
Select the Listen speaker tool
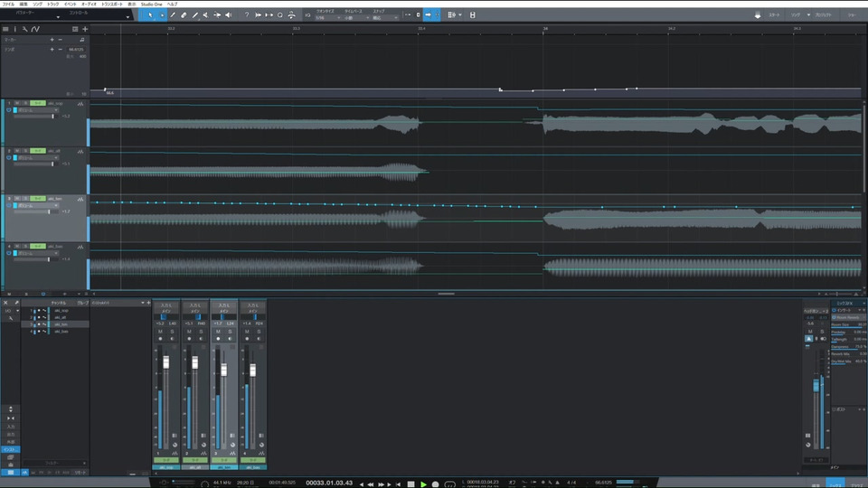pyautogui.click(x=227, y=15)
